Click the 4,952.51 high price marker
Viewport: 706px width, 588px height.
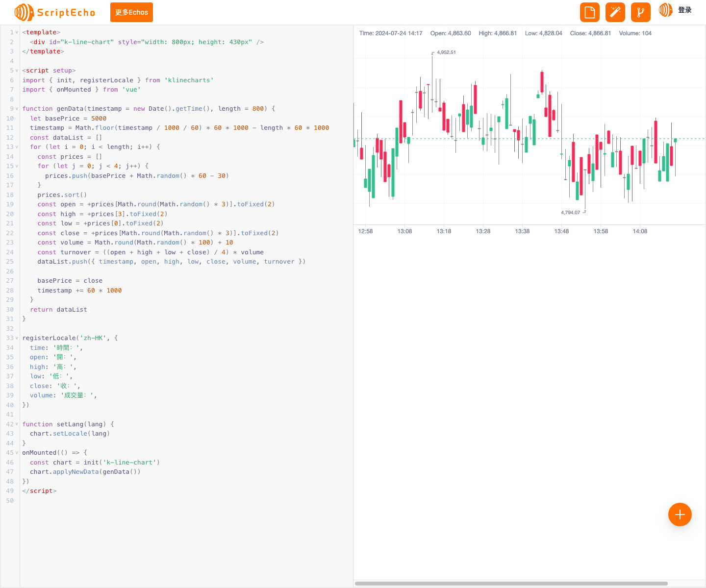pyautogui.click(x=446, y=52)
